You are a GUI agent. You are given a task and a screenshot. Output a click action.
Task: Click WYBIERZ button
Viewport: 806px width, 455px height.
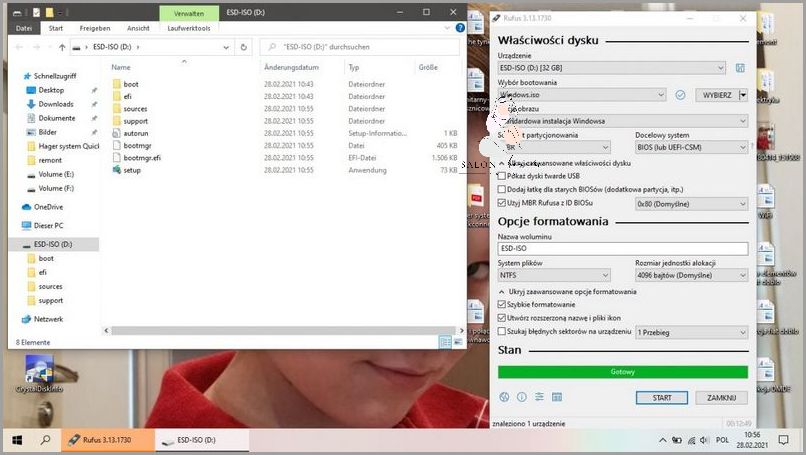coord(717,95)
